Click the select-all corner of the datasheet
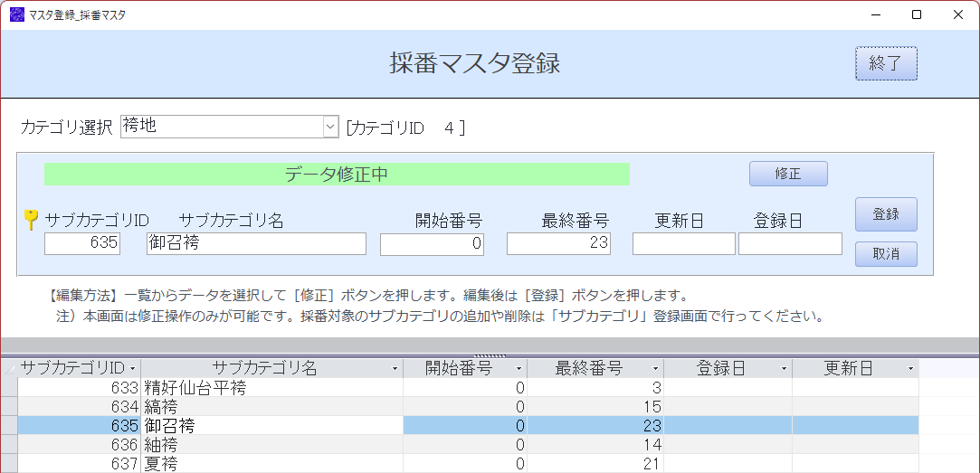 coord(9,369)
